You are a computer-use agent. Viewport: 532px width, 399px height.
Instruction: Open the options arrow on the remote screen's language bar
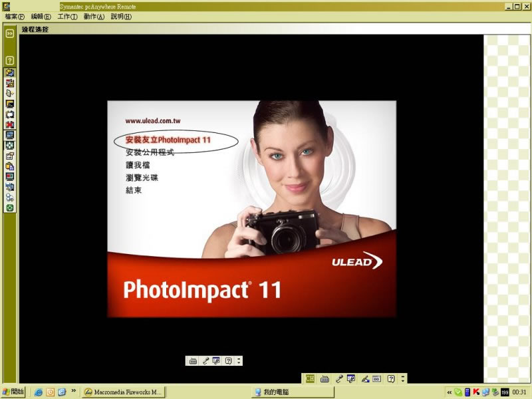pos(239,360)
